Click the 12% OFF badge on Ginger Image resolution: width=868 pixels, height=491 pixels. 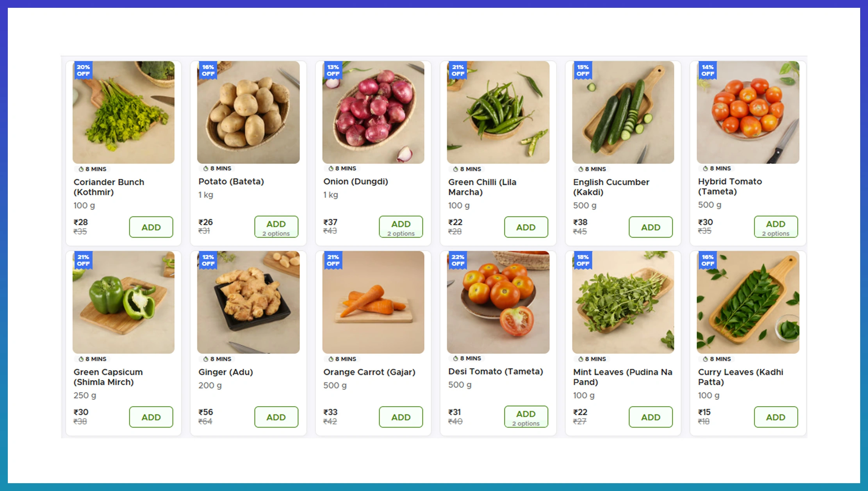tap(208, 260)
